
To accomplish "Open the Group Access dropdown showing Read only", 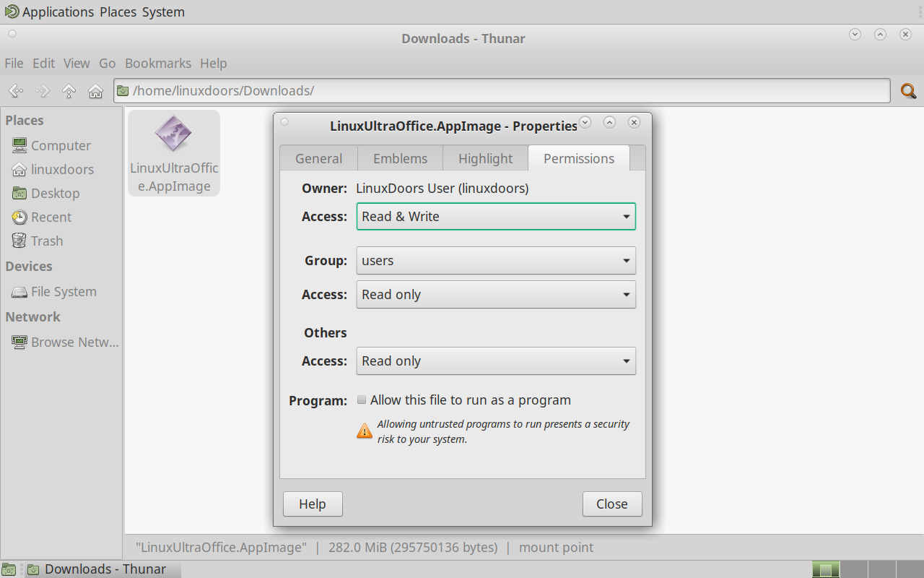I will [496, 294].
